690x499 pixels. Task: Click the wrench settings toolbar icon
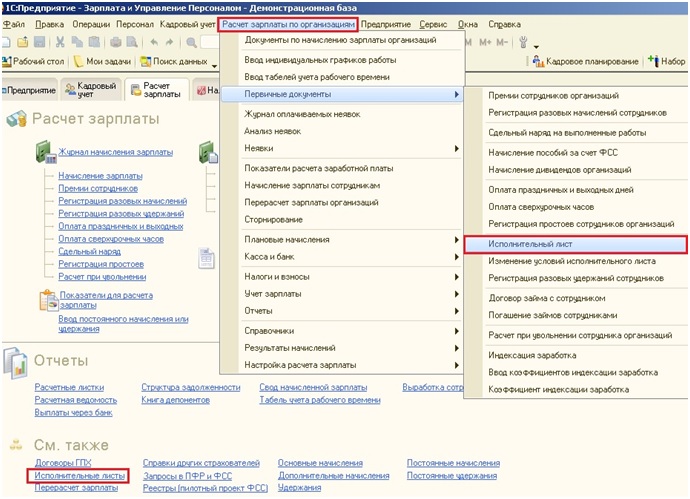pos(523,42)
